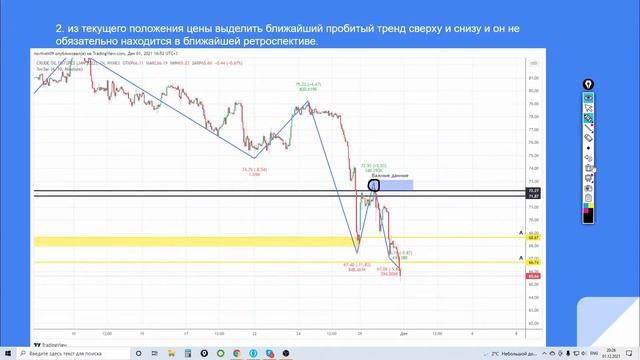Pick the black color swatch in drawing toolbar
Screen dimensions: 640x360
pos(589,217)
